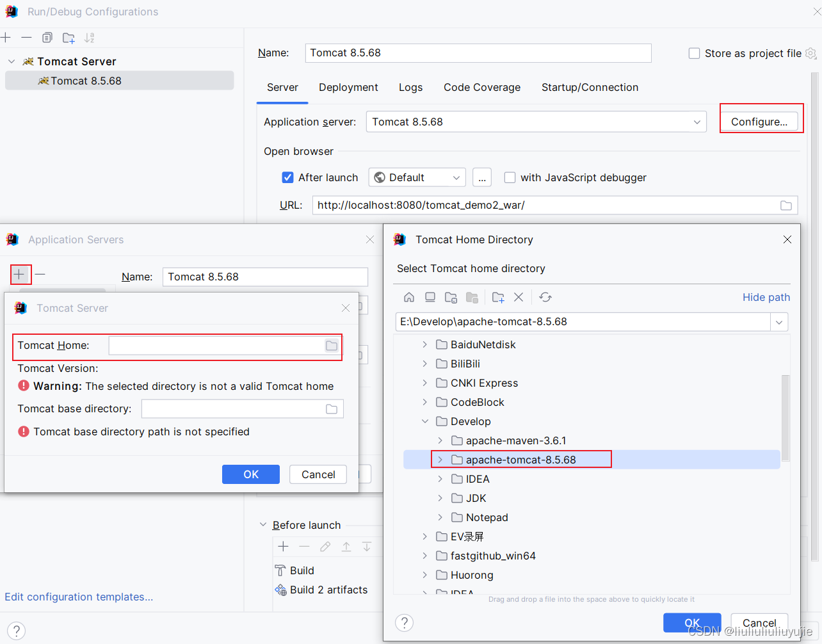The height and width of the screenshot is (644, 822).
Task: Switch to the Startup/Connection tab
Action: tap(590, 88)
